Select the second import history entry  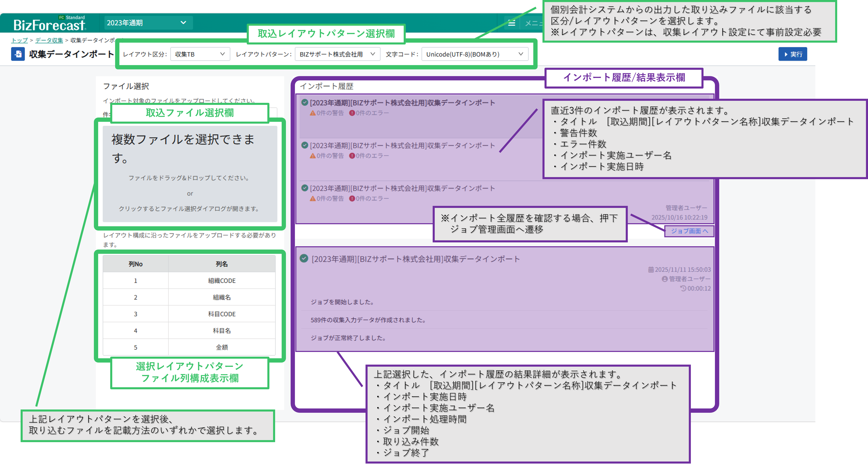coord(402,145)
